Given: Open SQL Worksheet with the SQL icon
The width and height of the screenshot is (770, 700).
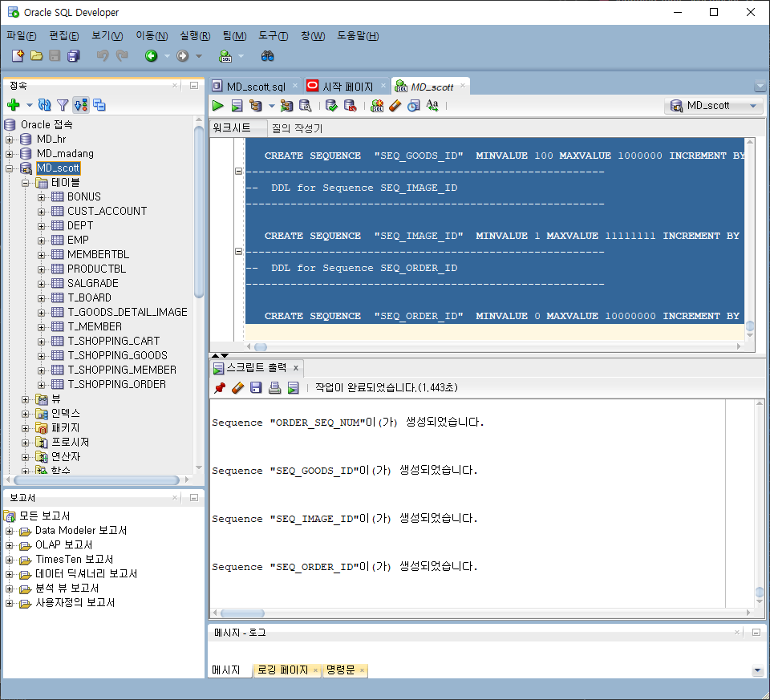Looking at the screenshot, I should click(x=225, y=56).
